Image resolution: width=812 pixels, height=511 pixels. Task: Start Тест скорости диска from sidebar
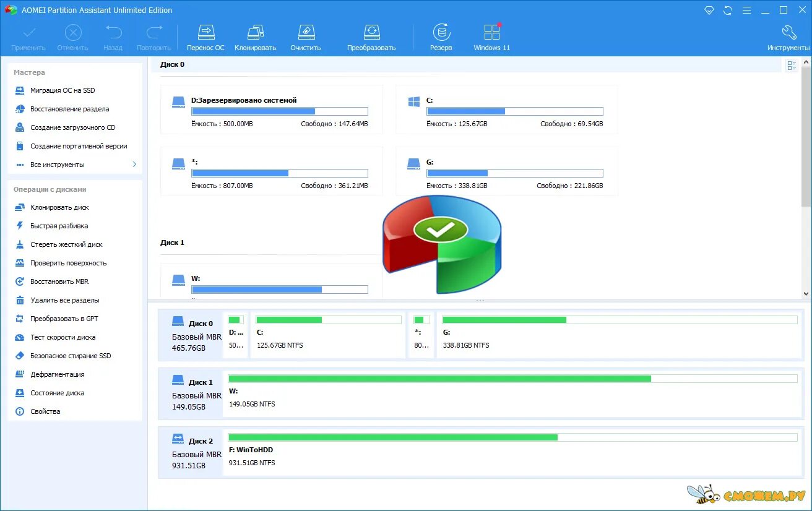[x=62, y=337]
